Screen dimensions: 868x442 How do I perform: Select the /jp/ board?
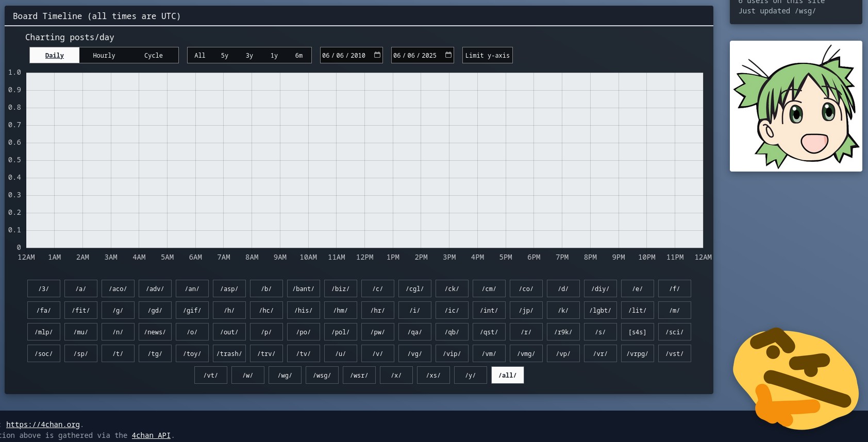click(526, 310)
